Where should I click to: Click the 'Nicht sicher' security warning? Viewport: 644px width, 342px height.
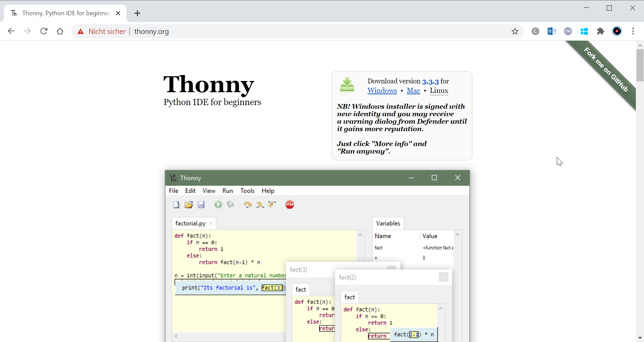point(101,32)
